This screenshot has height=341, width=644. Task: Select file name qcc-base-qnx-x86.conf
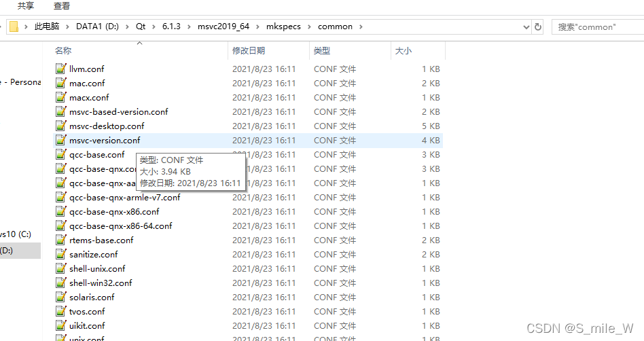[x=114, y=211]
